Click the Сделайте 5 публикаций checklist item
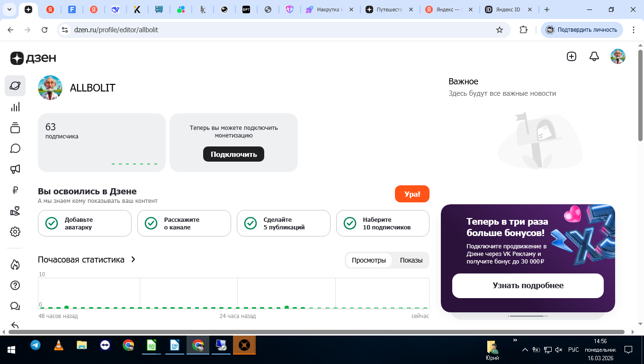The width and height of the screenshot is (644, 364). point(283,223)
